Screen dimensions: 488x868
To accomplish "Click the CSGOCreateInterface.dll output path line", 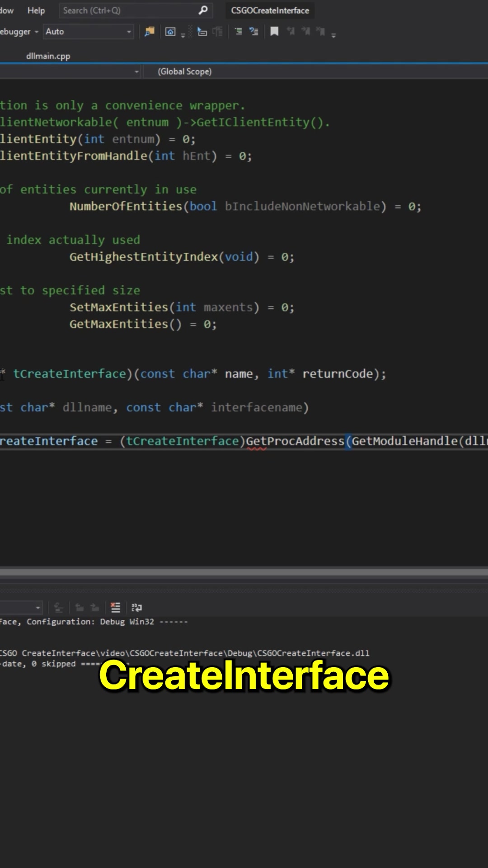I will [185, 653].
